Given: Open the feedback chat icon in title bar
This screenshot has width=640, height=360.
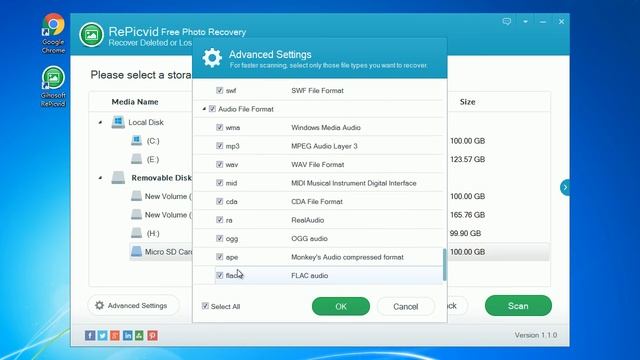Looking at the screenshot, I should point(507,22).
